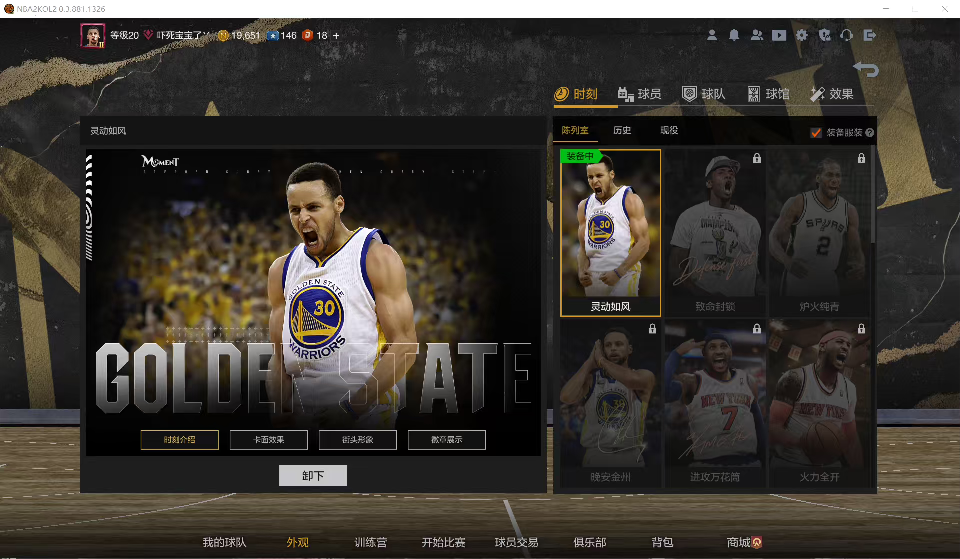Select the 历史 sub-tab

[622, 130]
